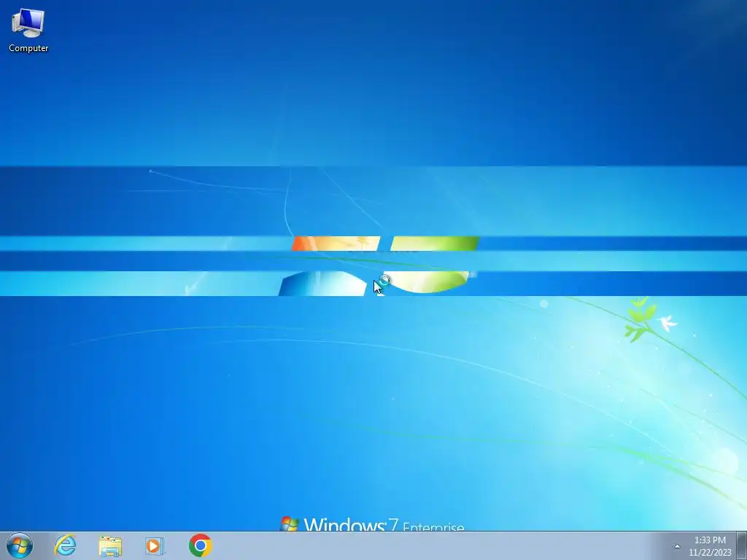Open the Windows Start menu orb

[x=20, y=545]
